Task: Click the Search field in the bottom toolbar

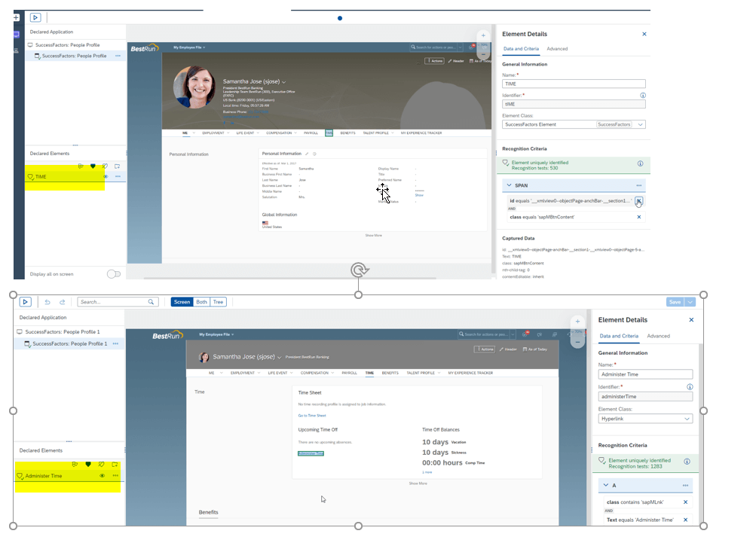Action: point(118,302)
